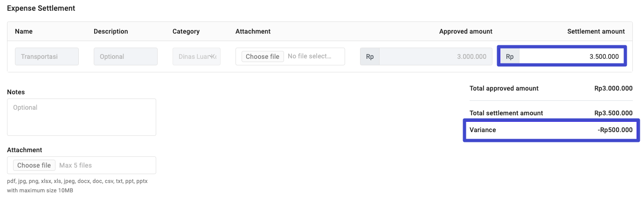Click the Settlement amount field showing 3.500.000
This screenshot has height=204, width=644.
[x=572, y=56]
